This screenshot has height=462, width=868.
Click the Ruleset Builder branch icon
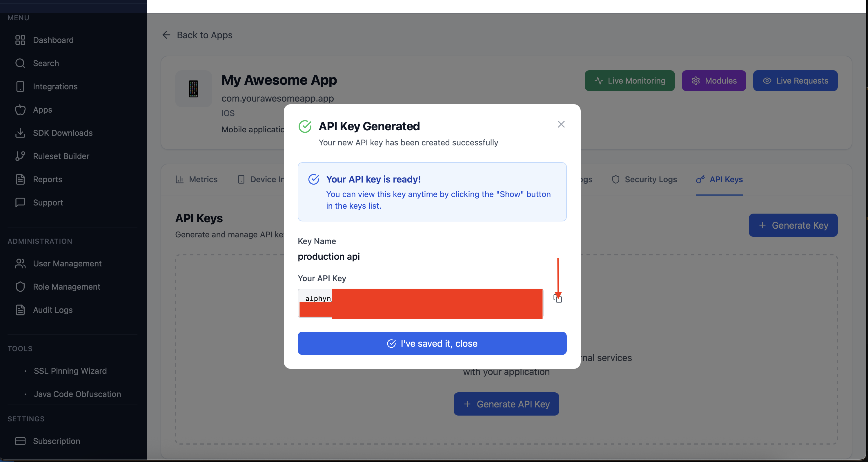coord(20,156)
